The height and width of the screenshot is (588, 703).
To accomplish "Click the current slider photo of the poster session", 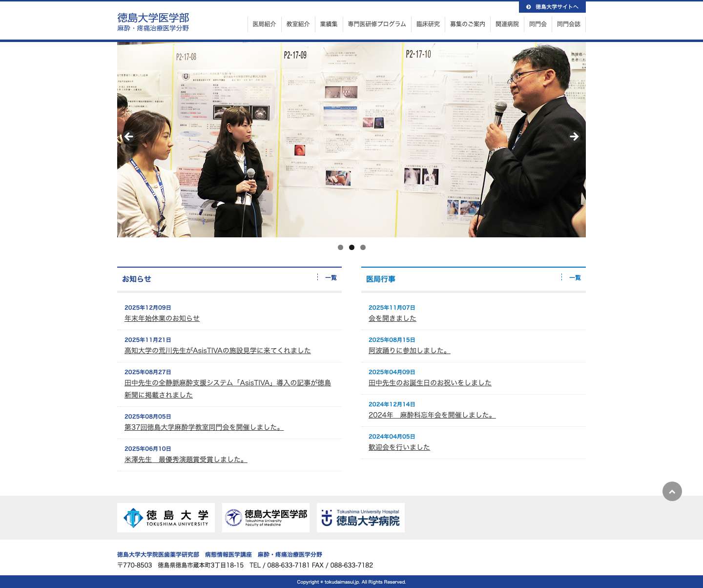I will 351,139.
